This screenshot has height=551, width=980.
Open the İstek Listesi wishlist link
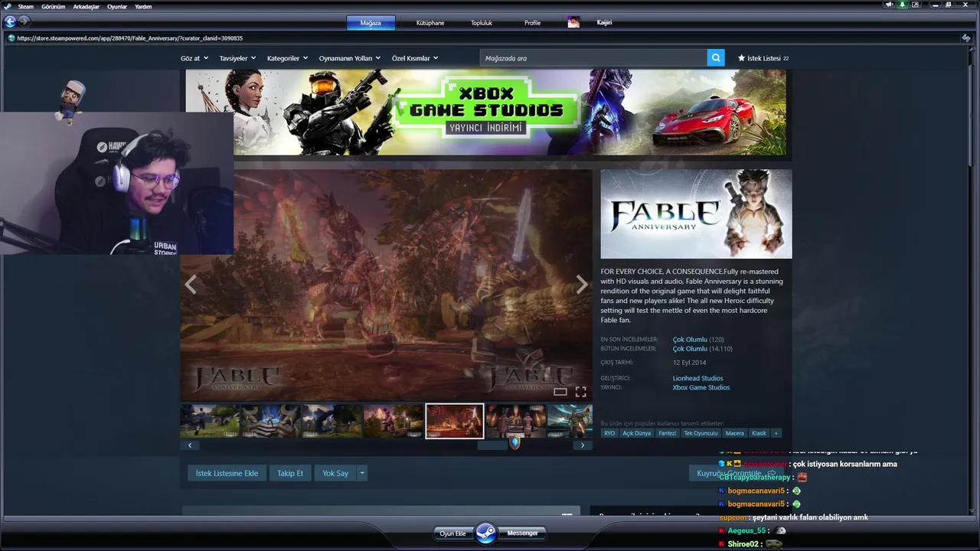click(763, 58)
